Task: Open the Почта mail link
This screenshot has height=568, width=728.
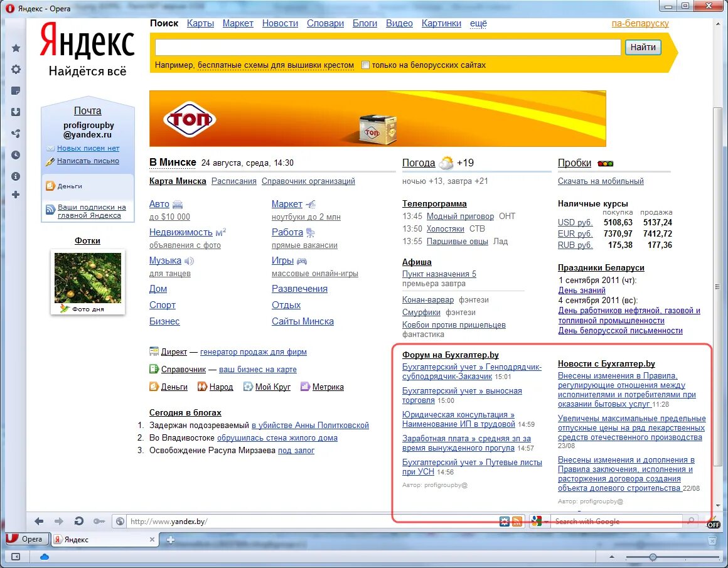Action: tap(87, 110)
